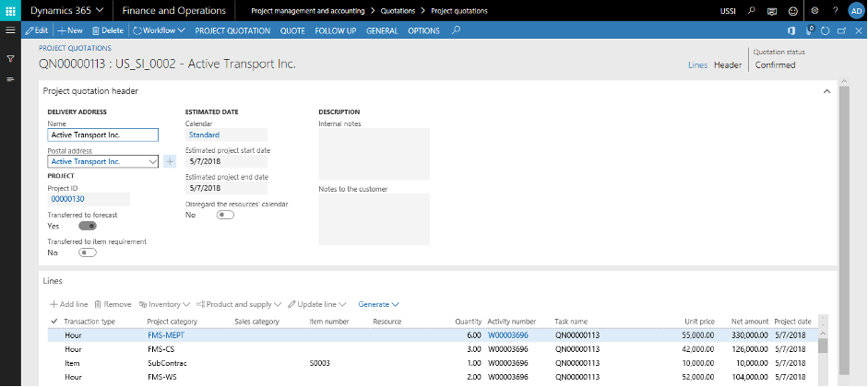The width and height of the screenshot is (868, 387).
Task: Click the USSI company selector
Action: (728, 10)
